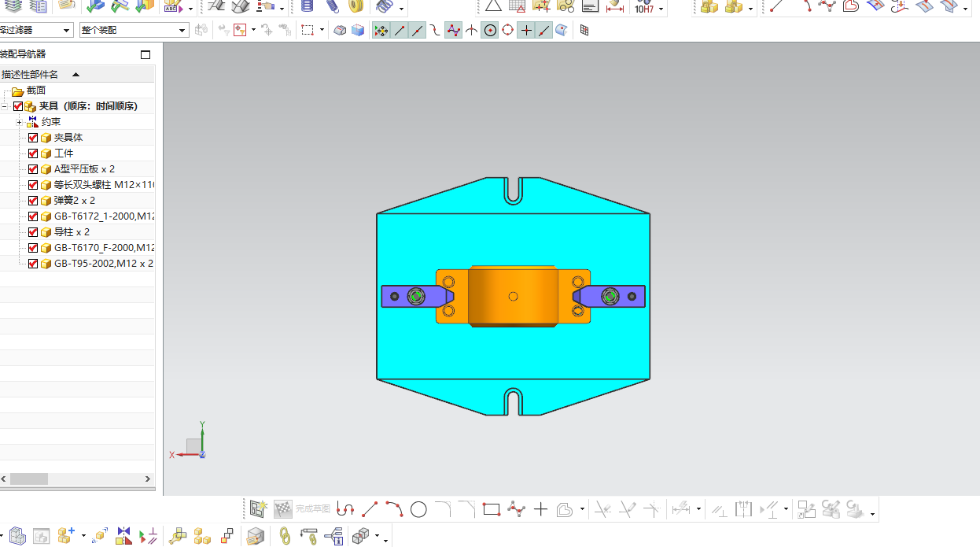Click the Add Component icon with plus sign
The height and width of the screenshot is (547, 980).
pyautogui.click(x=65, y=536)
